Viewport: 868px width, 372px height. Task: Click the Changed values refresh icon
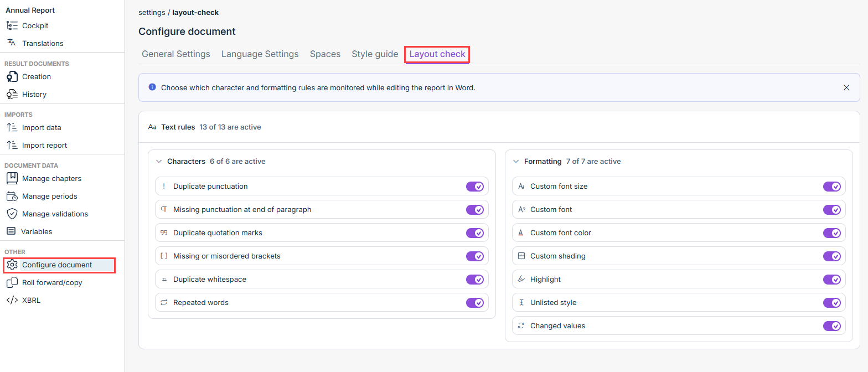[521, 325]
